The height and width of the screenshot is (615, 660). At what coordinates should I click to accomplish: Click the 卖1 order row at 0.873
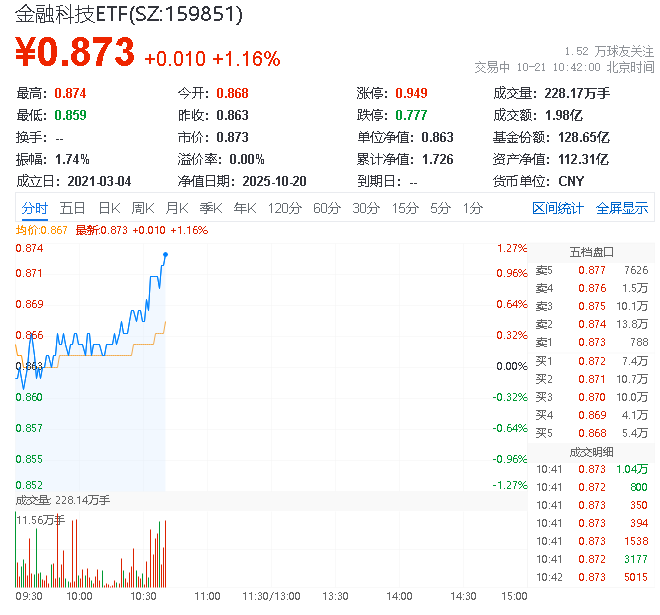point(591,342)
